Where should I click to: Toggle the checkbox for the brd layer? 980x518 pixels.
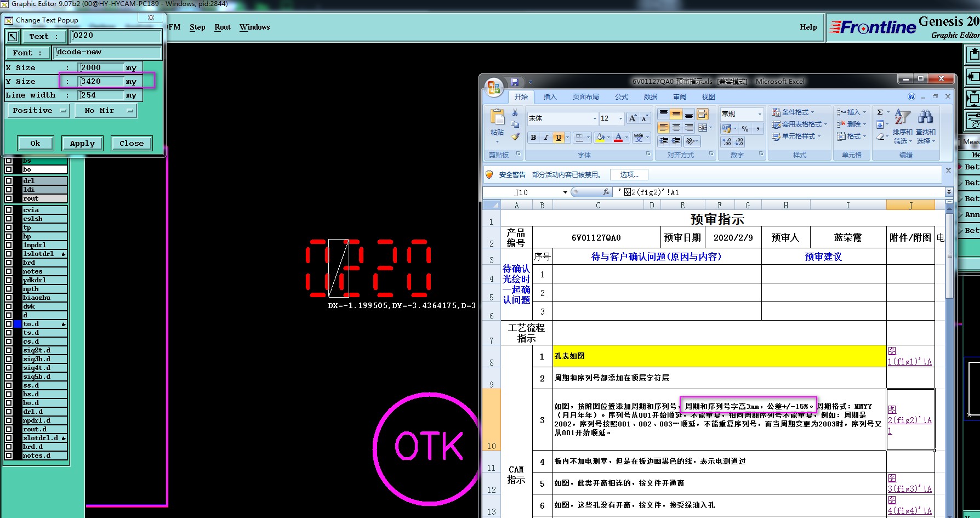coord(9,263)
